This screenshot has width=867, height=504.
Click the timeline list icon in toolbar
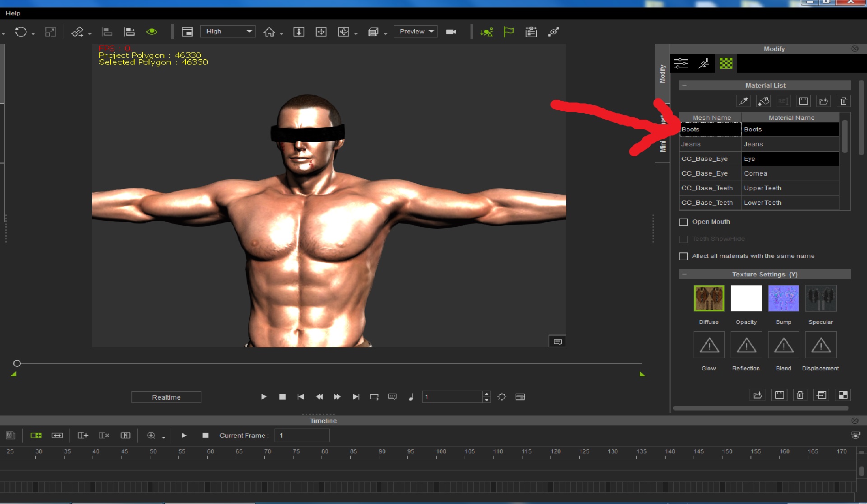531,32
